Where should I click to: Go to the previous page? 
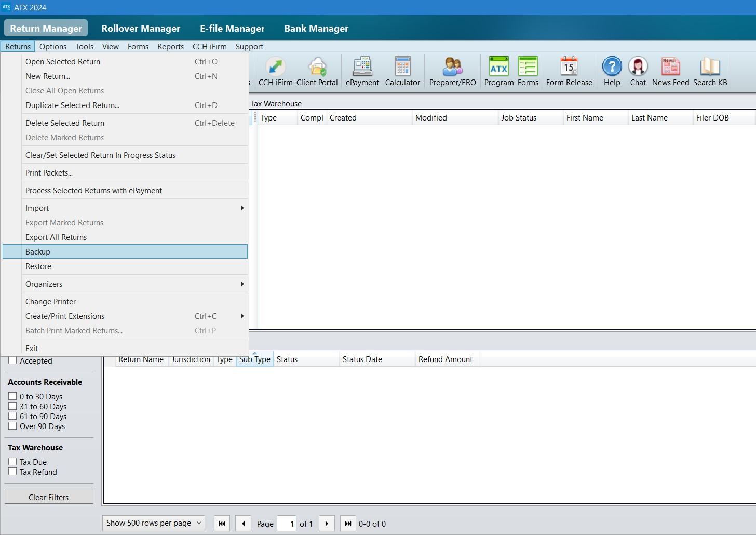tap(243, 523)
